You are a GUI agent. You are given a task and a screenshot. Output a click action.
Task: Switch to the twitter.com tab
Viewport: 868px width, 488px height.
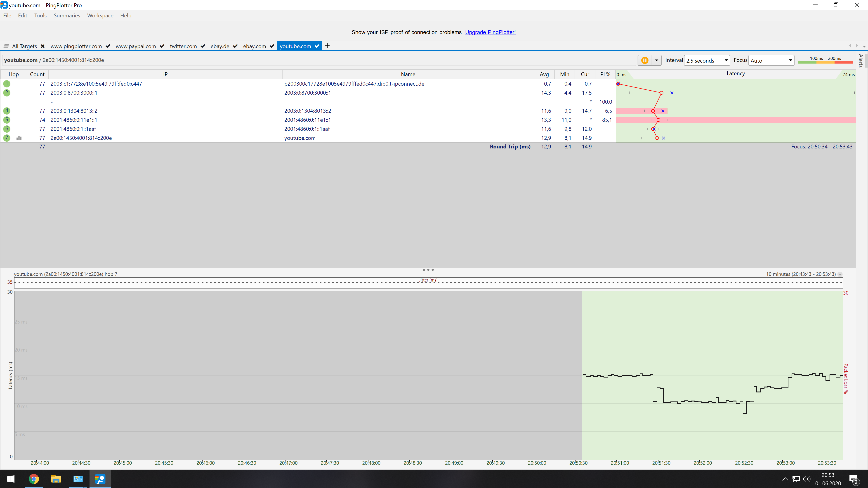click(x=183, y=46)
